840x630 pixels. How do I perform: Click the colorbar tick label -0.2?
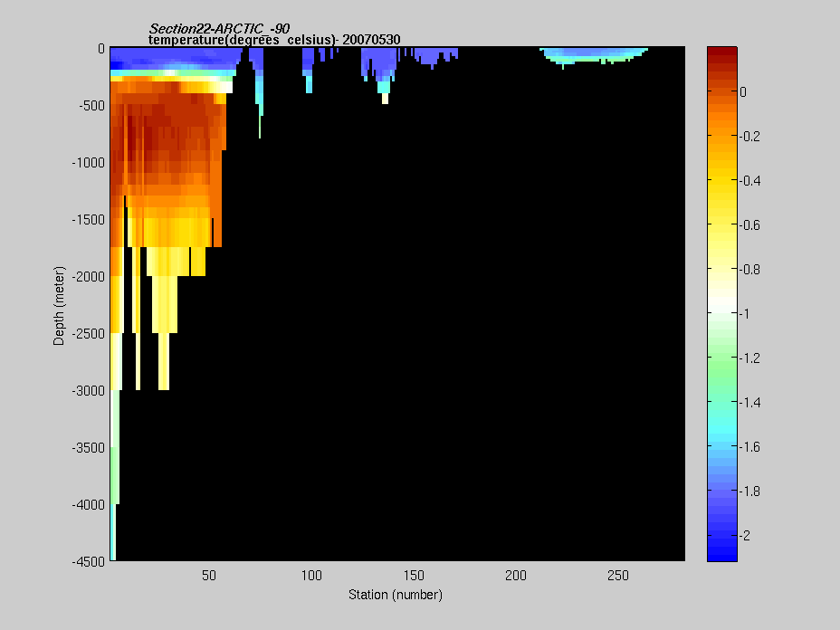point(750,137)
